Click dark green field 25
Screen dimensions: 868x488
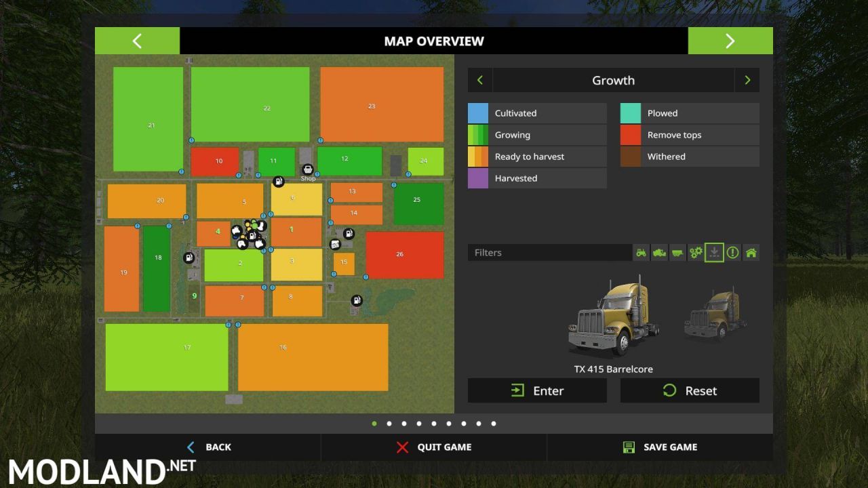pyautogui.click(x=419, y=204)
